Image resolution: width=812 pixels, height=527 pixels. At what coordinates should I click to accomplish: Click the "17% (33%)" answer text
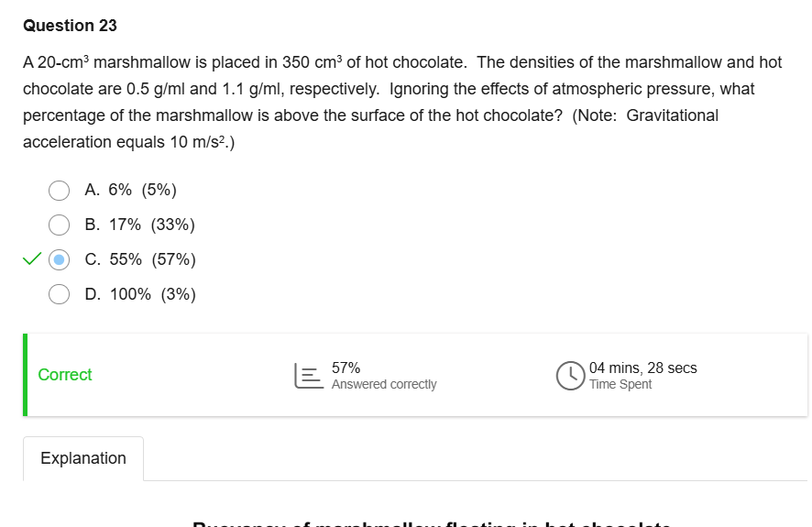[140, 225]
